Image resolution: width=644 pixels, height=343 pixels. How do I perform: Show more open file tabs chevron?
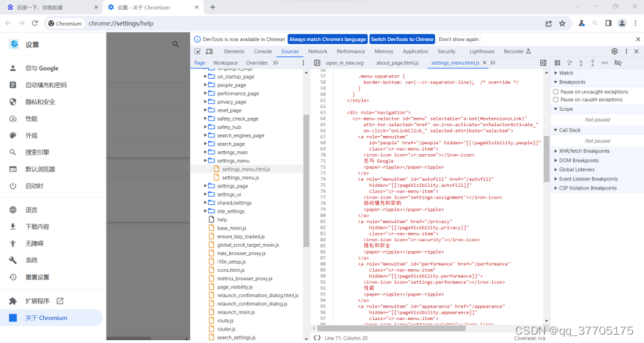coord(492,63)
